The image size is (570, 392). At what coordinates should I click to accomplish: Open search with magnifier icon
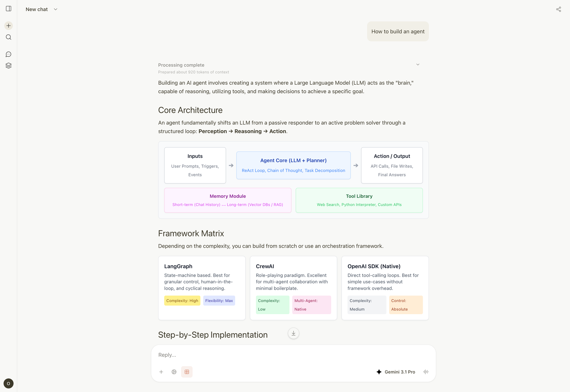(x=9, y=37)
